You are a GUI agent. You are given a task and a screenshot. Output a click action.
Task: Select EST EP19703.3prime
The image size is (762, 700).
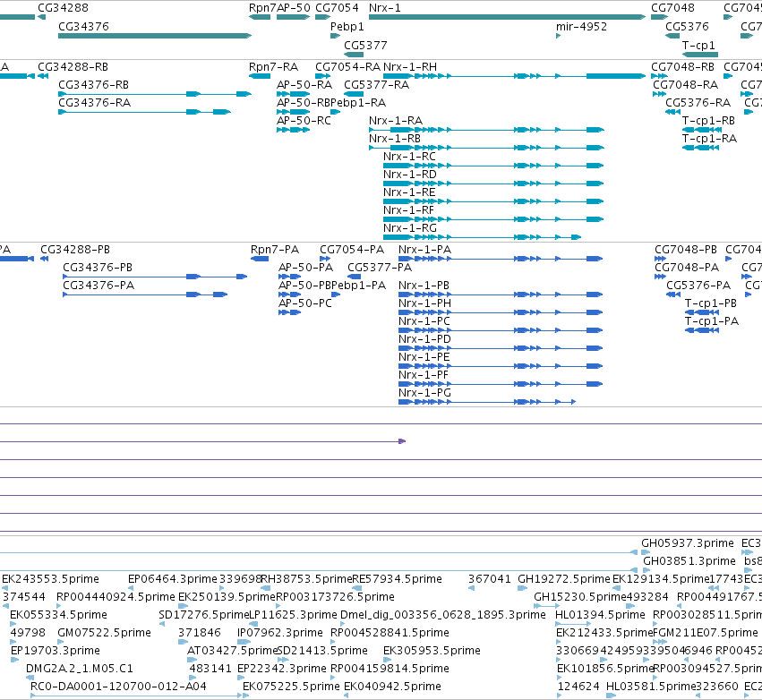(x=56, y=651)
